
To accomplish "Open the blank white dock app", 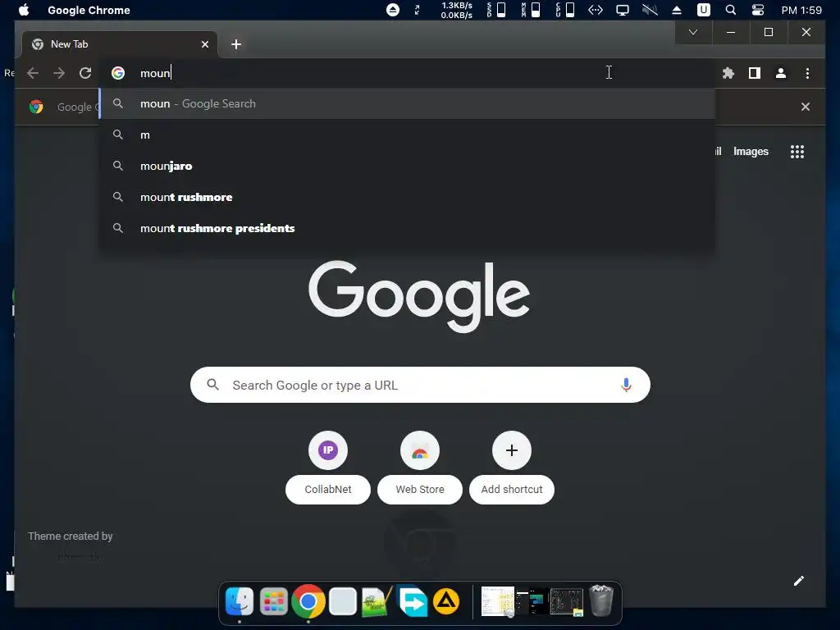I will coord(343,601).
